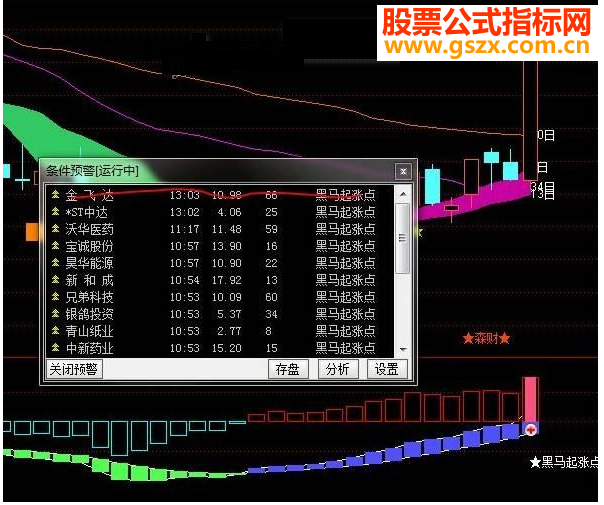
Task: Click the www.gszx.com.cn link
Action: [x=488, y=47]
